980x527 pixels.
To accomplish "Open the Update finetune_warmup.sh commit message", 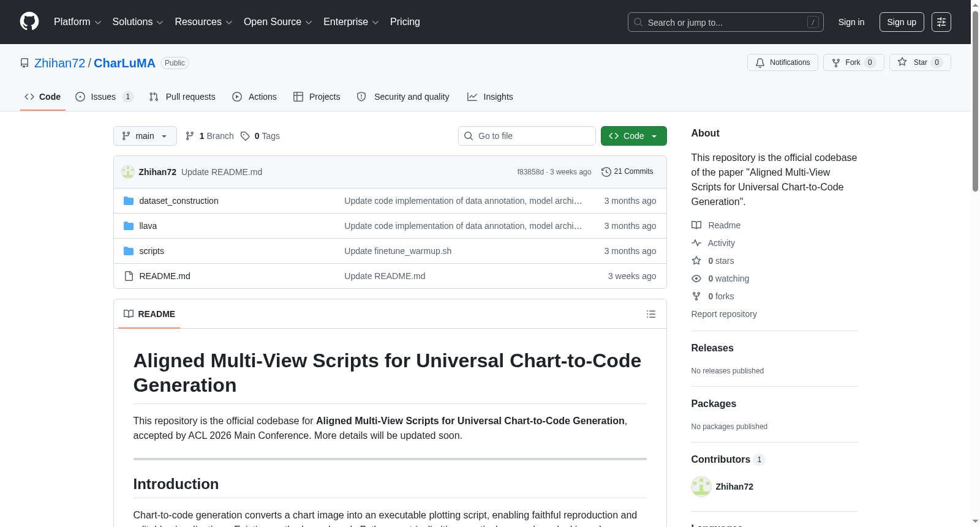I will point(398,251).
